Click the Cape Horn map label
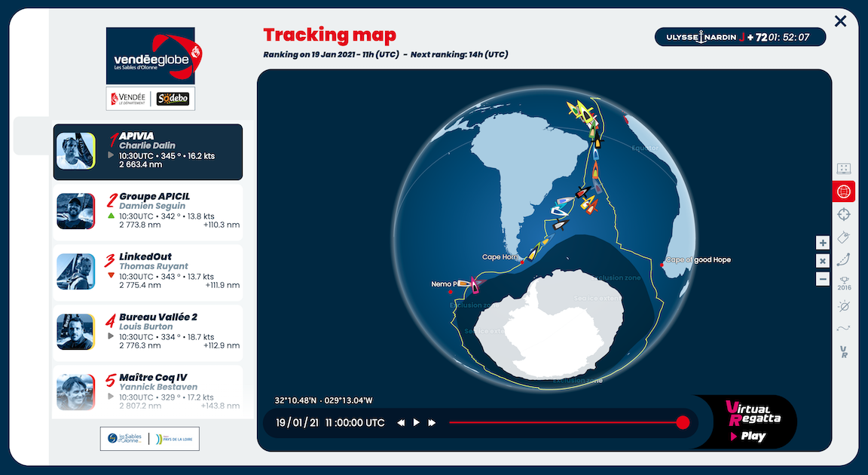Image resolution: width=868 pixels, height=475 pixels. pos(500,257)
